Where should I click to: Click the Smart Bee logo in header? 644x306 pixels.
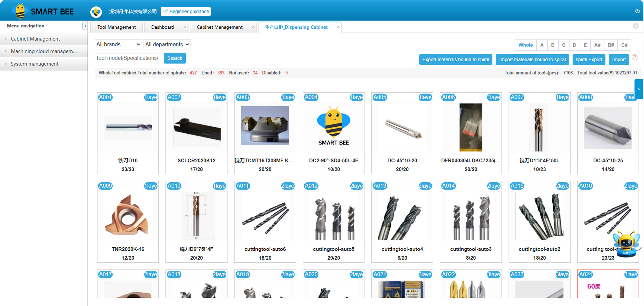(x=43, y=11)
